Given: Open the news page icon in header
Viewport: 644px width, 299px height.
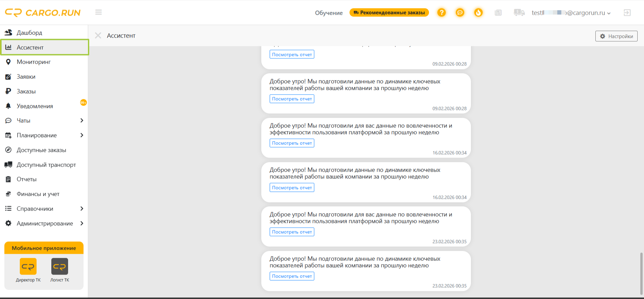Looking at the screenshot, I should (x=498, y=12).
